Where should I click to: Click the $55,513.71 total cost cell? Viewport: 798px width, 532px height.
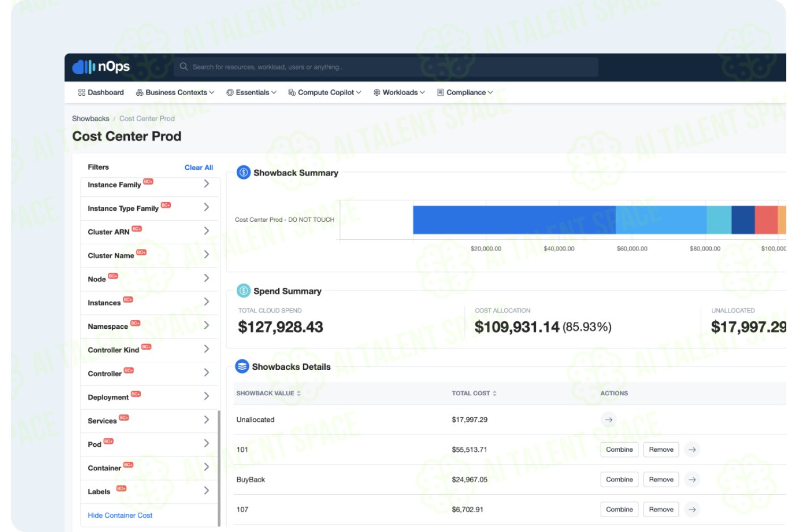click(469, 450)
